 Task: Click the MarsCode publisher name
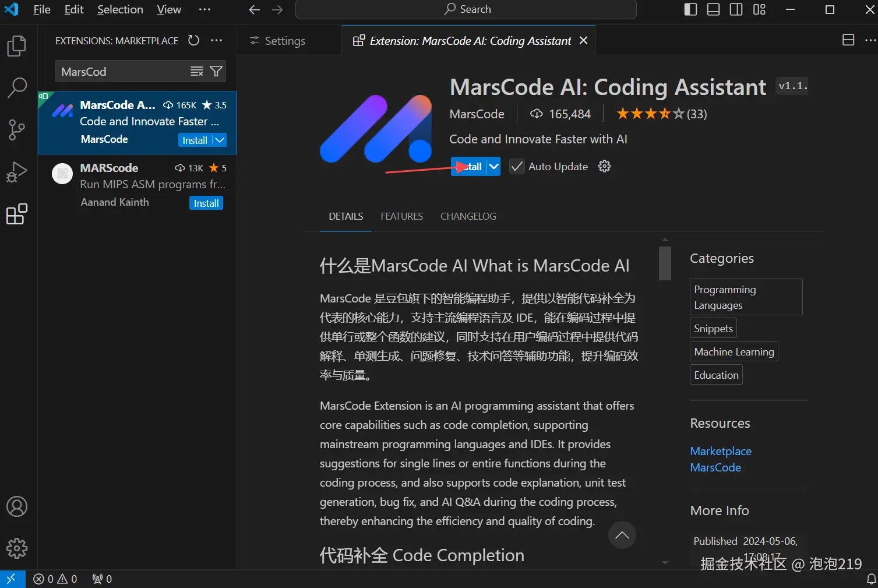click(477, 114)
